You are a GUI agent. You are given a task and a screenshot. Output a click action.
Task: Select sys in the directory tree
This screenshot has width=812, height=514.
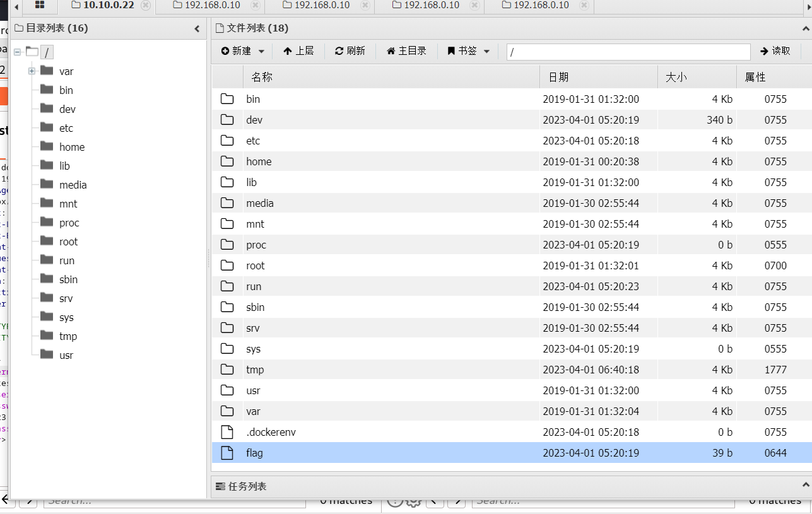coord(66,317)
